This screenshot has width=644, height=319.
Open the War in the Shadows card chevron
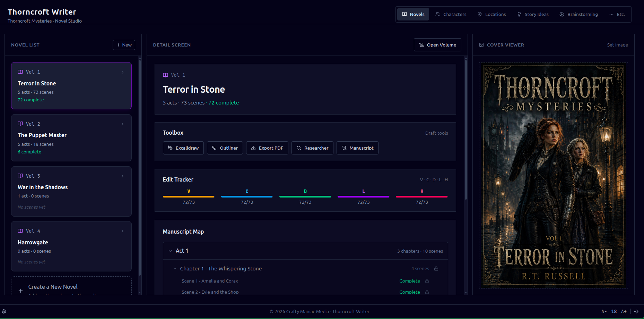(122, 176)
